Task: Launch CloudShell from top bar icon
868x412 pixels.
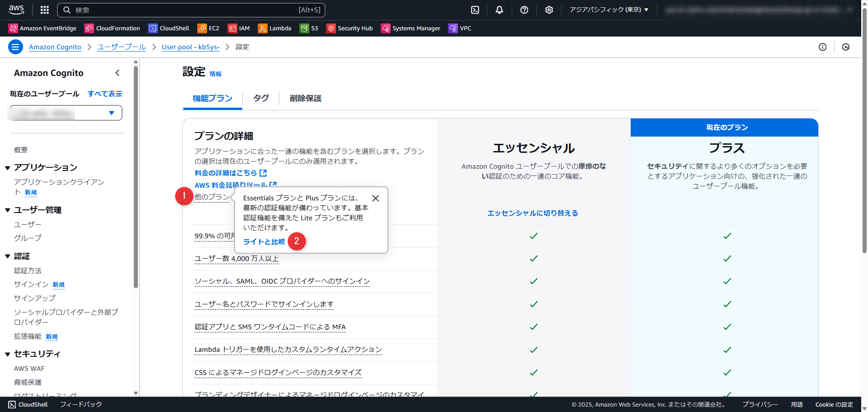Action: pos(475,10)
